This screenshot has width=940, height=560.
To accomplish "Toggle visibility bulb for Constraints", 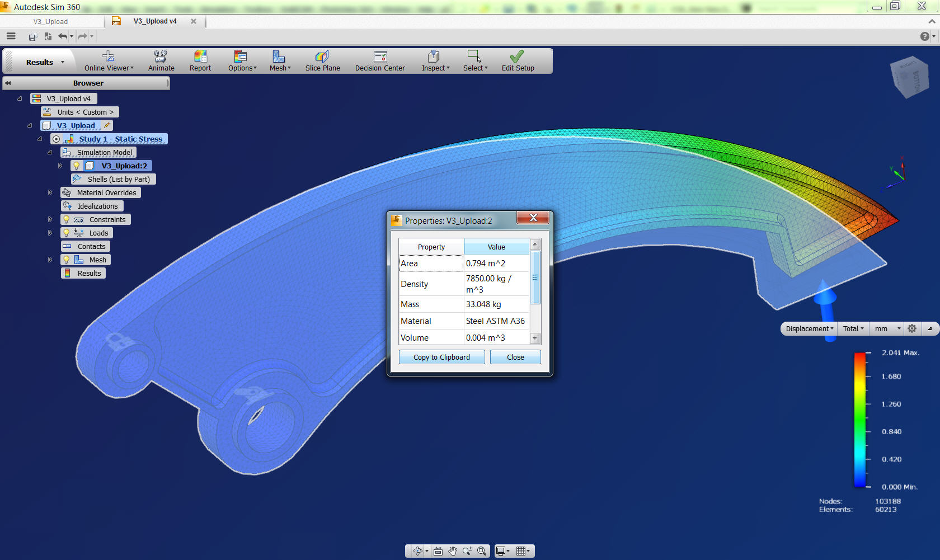I will (x=66, y=219).
